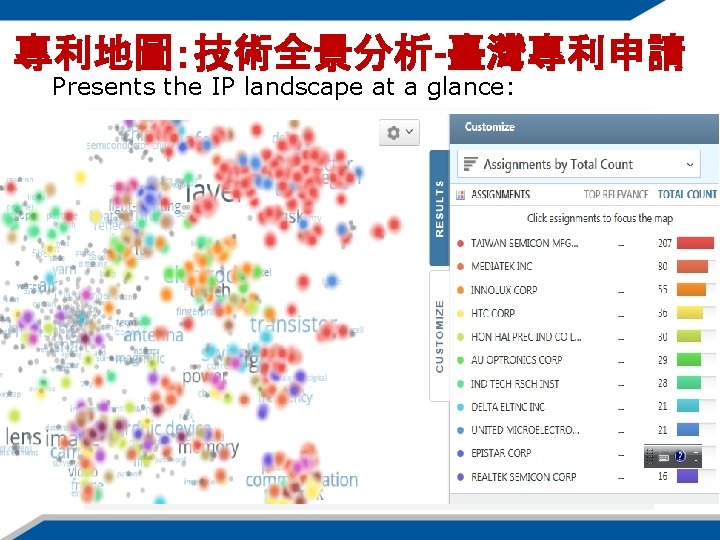The height and width of the screenshot is (540, 720).
Task: Click yellow HTC count bar
Action: tap(690, 313)
